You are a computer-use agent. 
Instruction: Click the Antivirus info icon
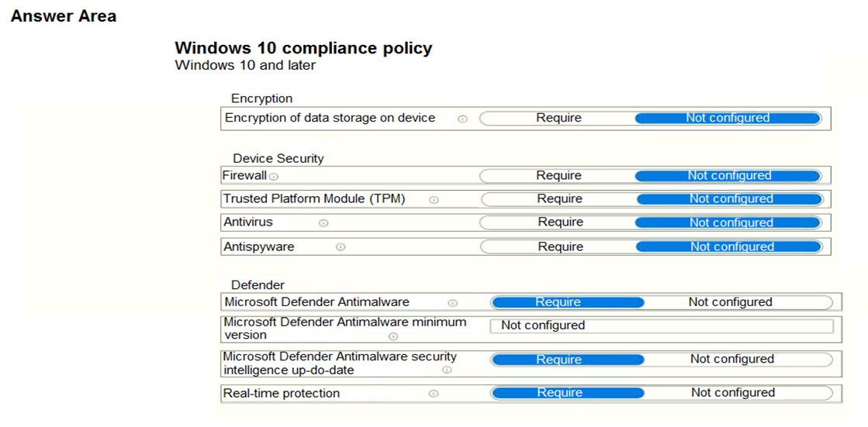[323, 223]
